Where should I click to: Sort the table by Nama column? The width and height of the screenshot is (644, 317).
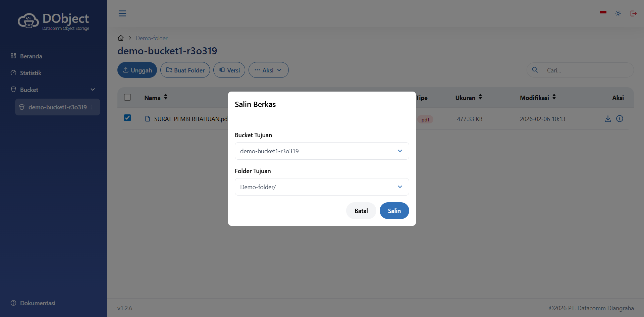[166, 97]
